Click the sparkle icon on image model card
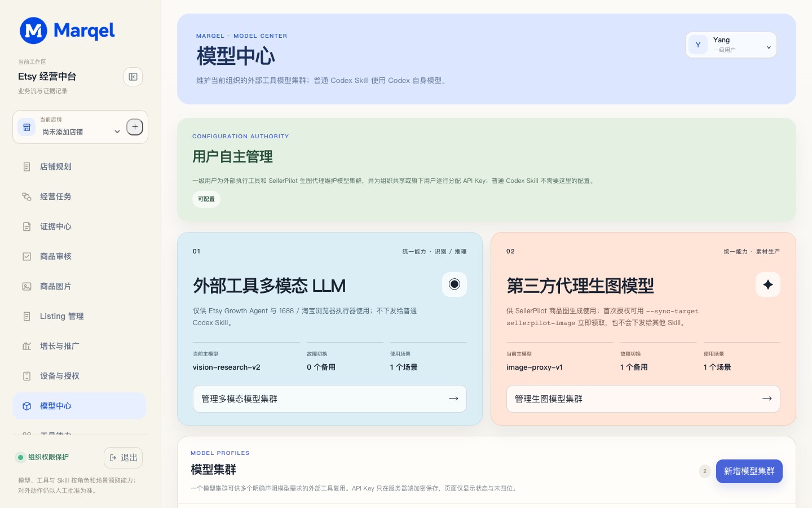 pos(768,284)
